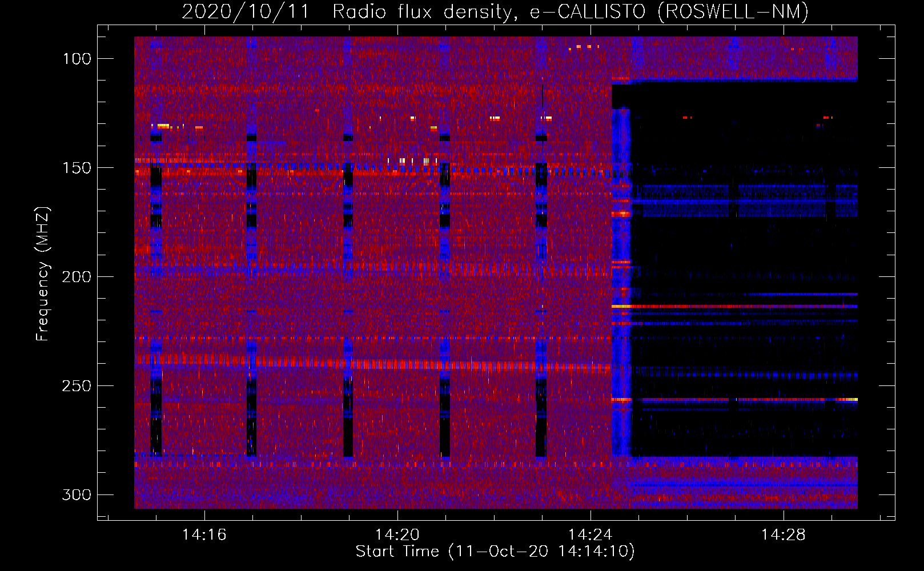Click the plot title 'Radio flux density, e-CALLISTO (ROSWELL-NM)'
The height and width of the screenshot is (571, 924).
[x=571, y=11]
